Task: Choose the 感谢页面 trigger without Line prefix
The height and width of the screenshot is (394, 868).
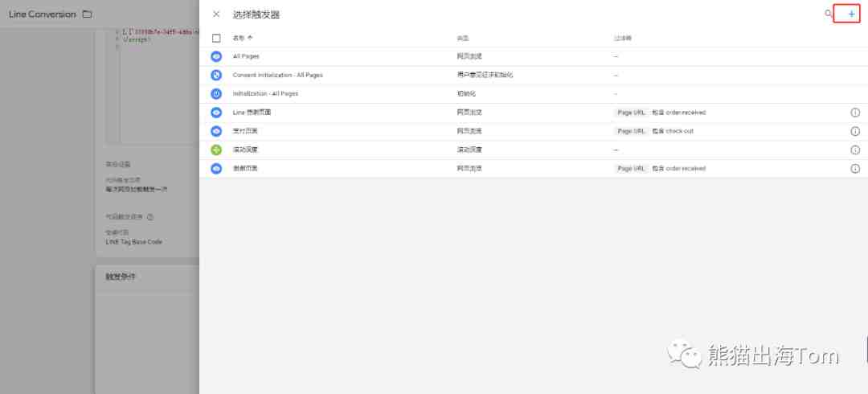Action: (x=244, y=169)
